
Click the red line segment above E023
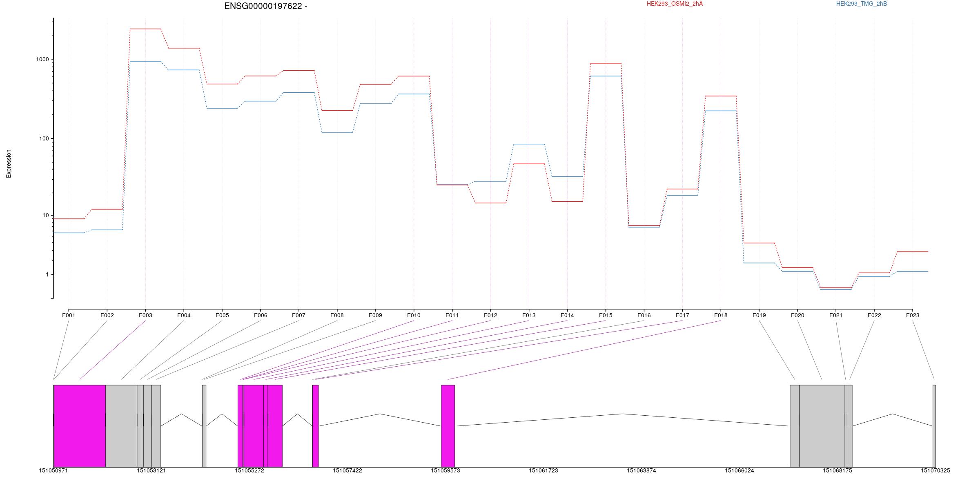point(913,252)
